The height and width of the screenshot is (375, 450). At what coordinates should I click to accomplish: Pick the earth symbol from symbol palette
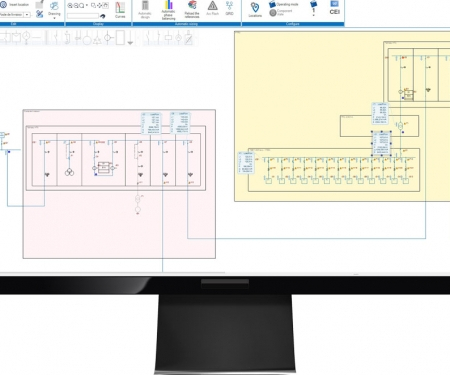tap(130, 38)
